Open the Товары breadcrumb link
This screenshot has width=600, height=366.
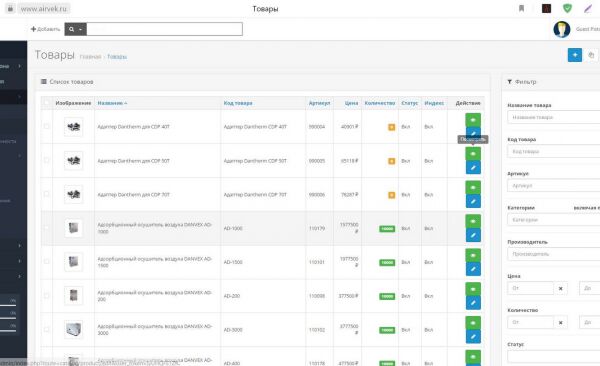tap(117, 57)
